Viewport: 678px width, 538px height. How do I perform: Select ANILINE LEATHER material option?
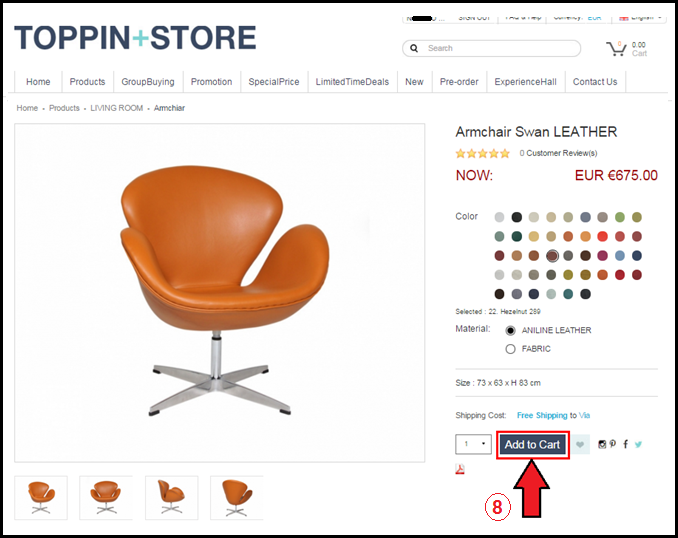click(510, 330)
